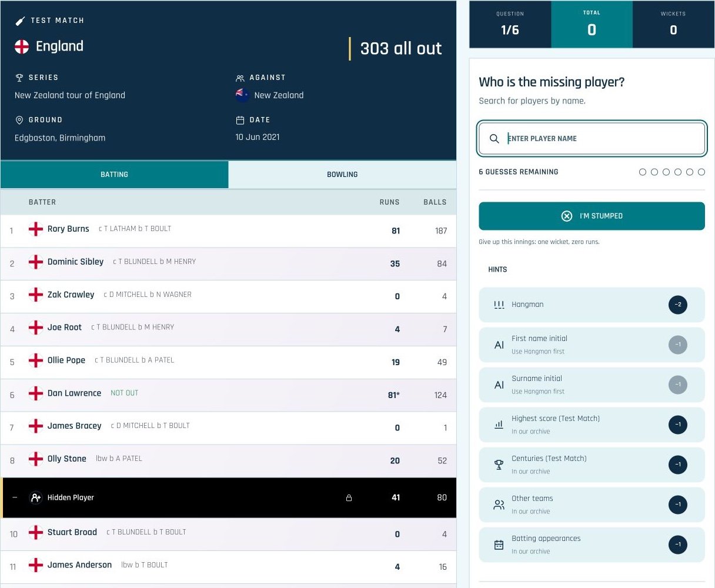Click the lock icon on Hidden Player row

tap(349, 498)
